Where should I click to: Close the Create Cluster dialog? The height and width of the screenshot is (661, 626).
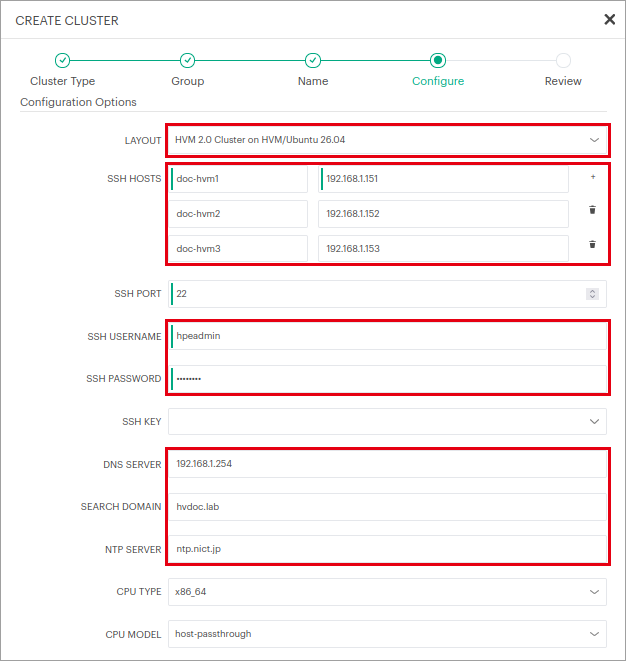[x=609, y=19]
